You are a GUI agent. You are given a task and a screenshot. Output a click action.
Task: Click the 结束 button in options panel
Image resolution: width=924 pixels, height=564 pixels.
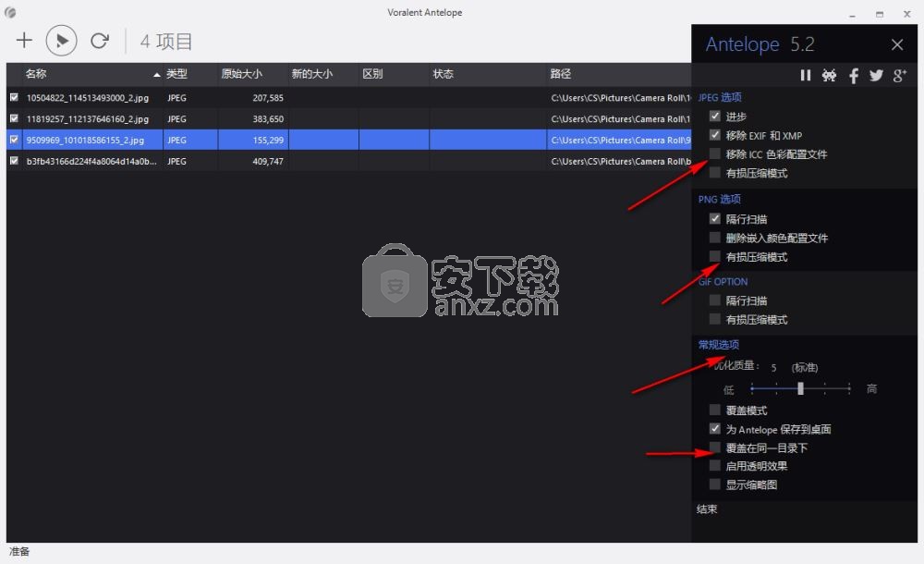(x=707, y=509)
